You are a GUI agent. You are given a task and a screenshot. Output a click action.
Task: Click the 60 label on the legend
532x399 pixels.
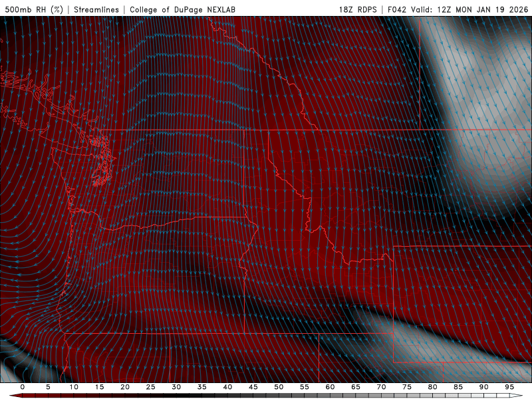pyautogui.click(x=330, y=387)
